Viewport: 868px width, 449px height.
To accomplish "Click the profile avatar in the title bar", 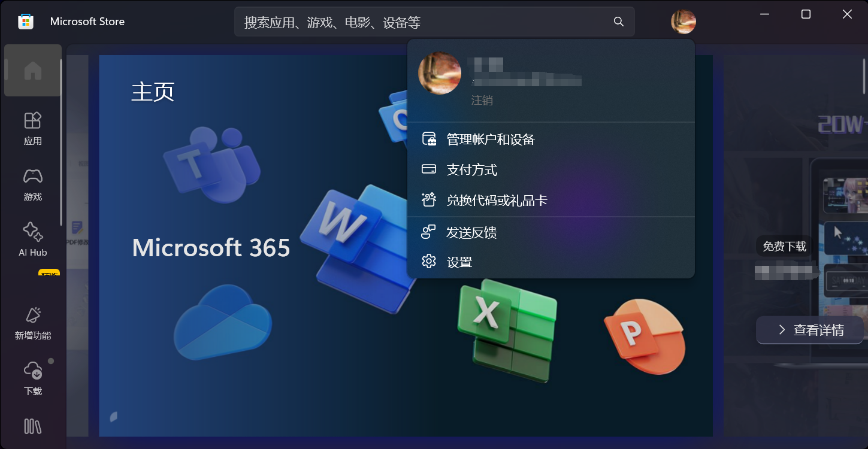I will [683, 22].
